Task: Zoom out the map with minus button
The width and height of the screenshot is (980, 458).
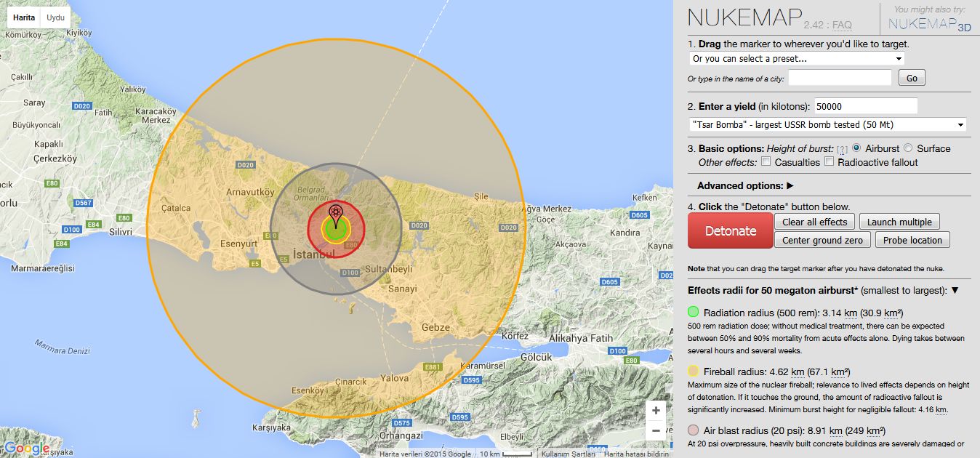Action: tap(656, 430)
